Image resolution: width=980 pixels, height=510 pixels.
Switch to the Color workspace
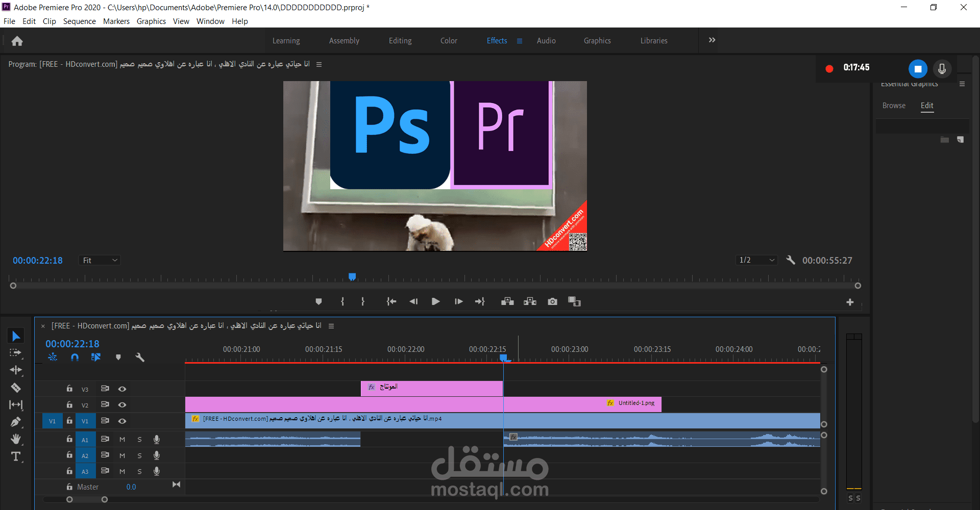pos(449,41)
